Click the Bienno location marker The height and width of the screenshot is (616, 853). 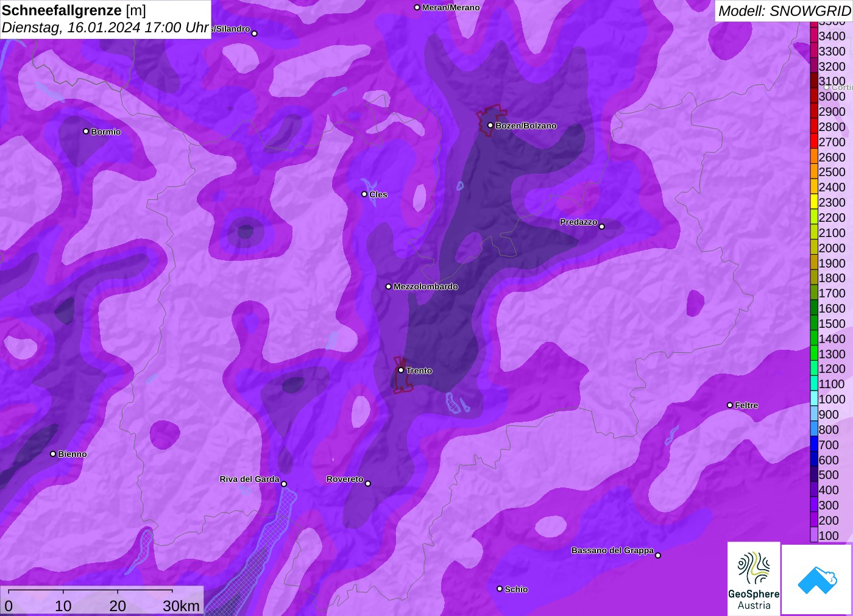click(x=53, y=454)
